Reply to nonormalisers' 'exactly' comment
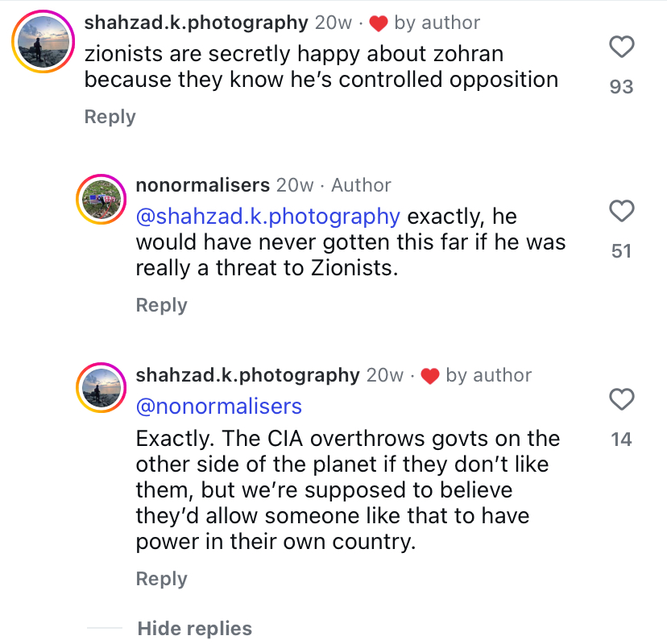The image size is (667, 644). pyautogui.click(x=161, y=305)
